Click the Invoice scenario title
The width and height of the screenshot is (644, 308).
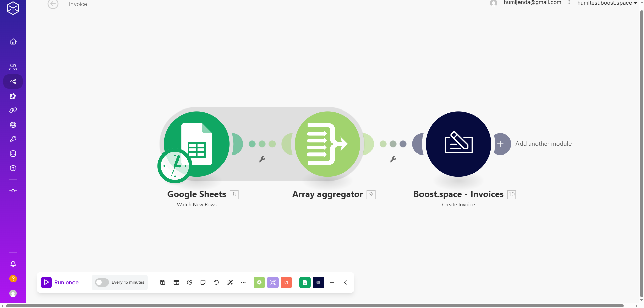coord(78,4)
